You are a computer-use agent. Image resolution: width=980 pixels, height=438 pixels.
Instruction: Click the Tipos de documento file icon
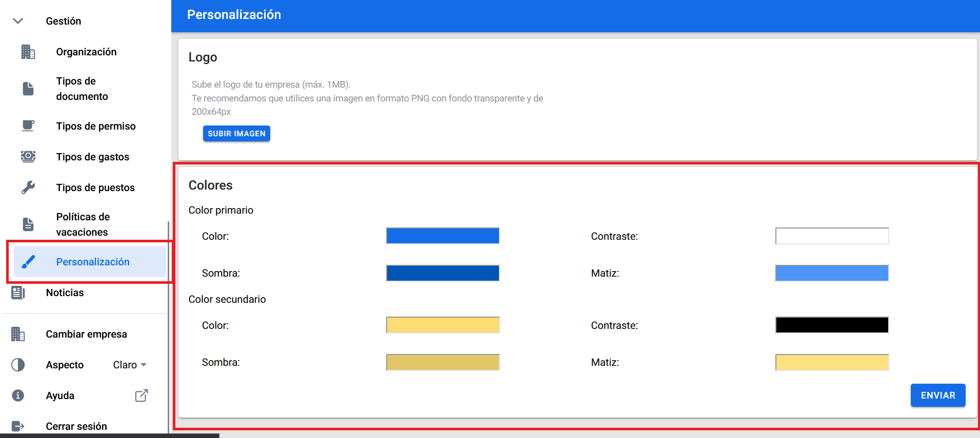28,89
